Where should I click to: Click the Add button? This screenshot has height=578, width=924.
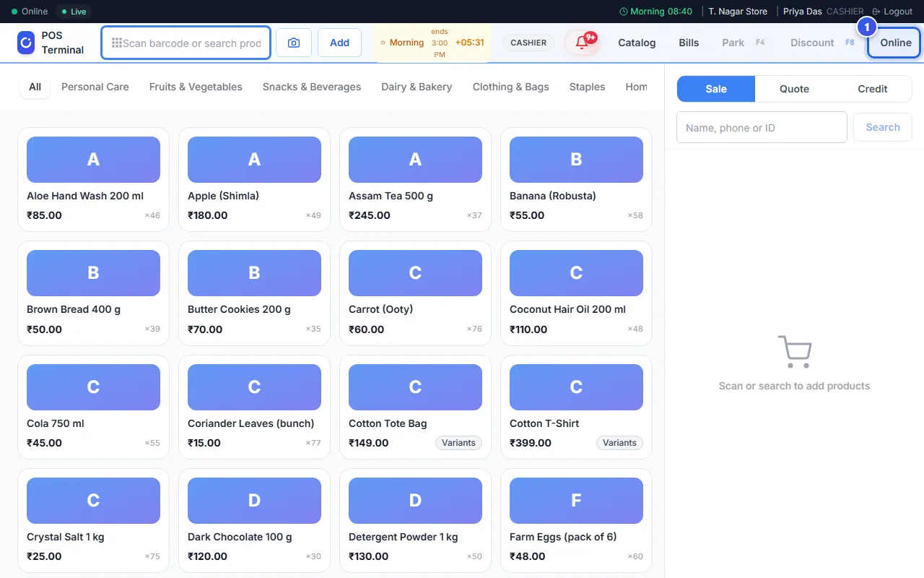(x=339, y=43)
